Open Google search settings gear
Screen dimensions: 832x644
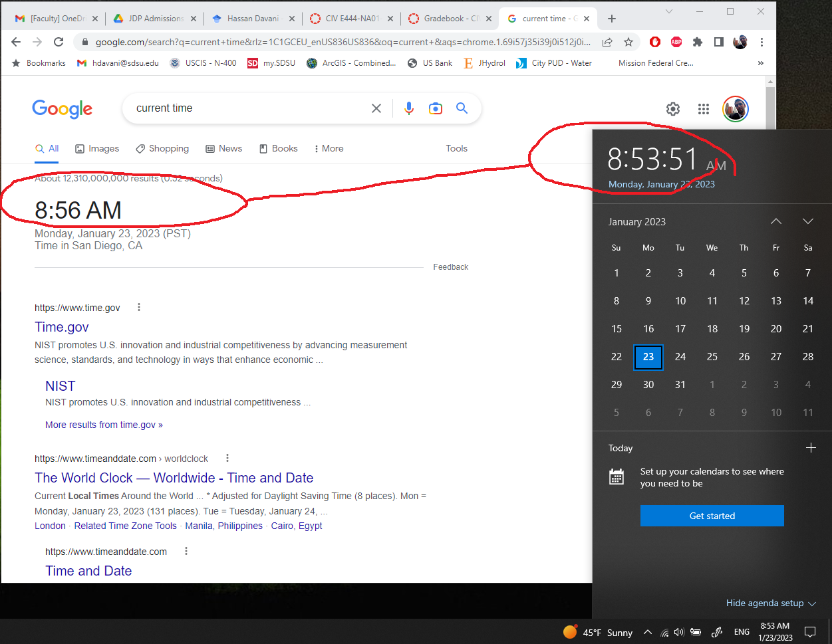tap(673, 109)
